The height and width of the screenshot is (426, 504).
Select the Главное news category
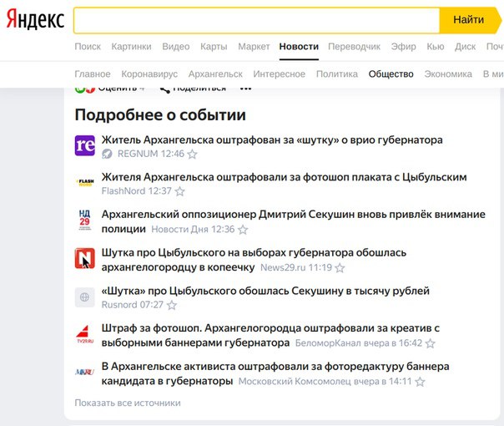point(93,74)
